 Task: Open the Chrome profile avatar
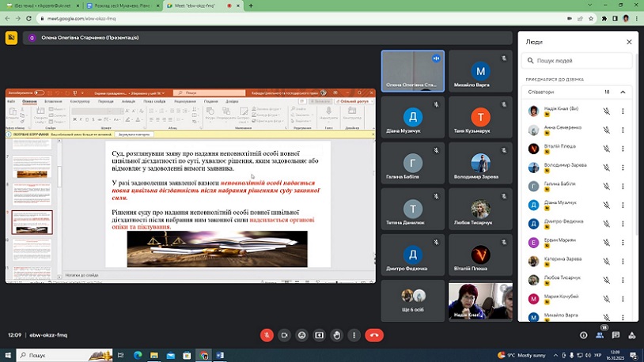click(x=626, y=18)
